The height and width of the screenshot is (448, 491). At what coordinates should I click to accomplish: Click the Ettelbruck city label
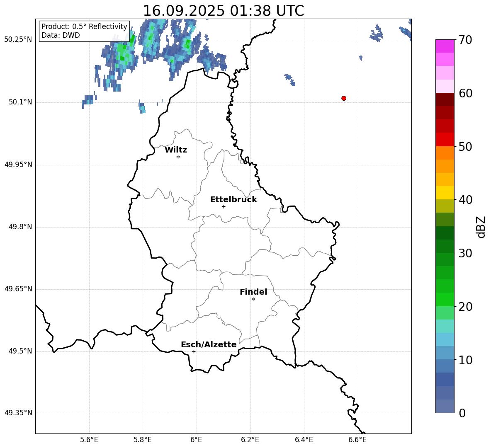pyautogui.click(x=233, y=200)
